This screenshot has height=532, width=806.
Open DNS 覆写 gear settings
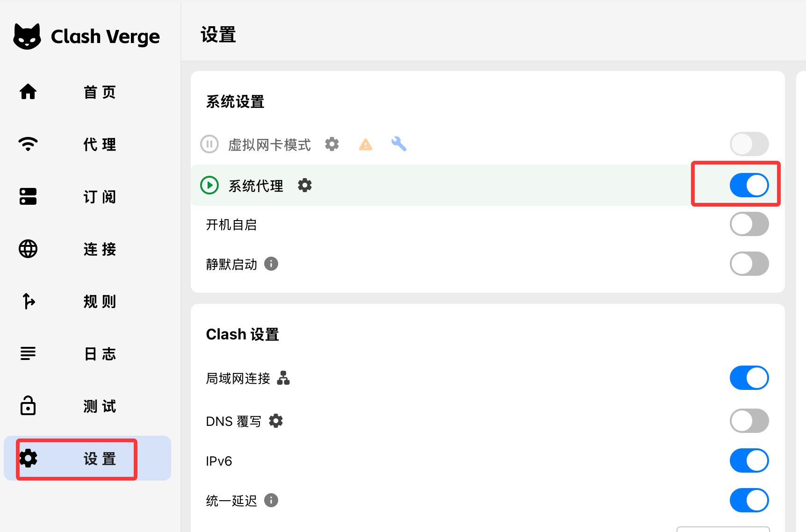pos(276,421)
